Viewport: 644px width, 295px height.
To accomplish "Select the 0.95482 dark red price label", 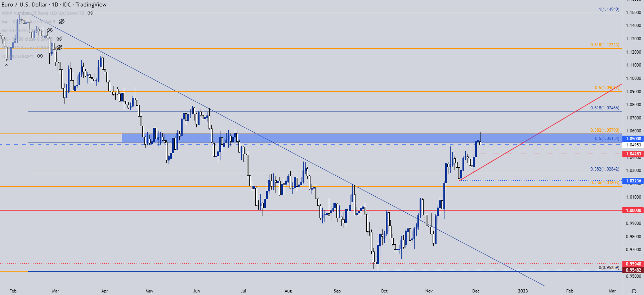I will click(x=633, y=270).
